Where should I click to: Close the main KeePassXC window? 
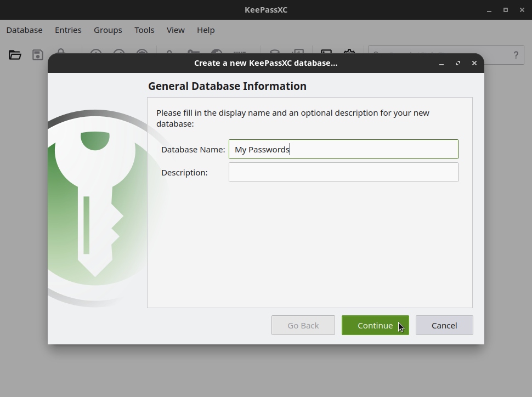[x=522, y=10]
